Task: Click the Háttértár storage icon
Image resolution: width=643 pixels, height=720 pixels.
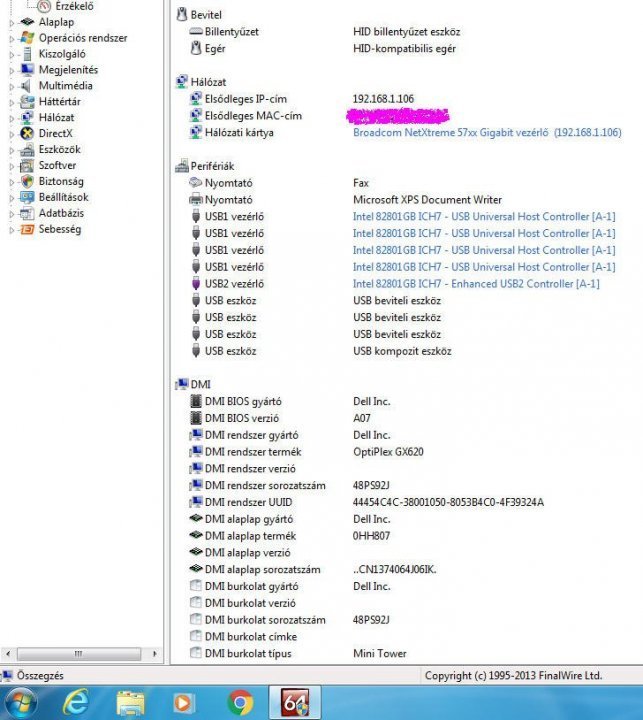Action: coord(28,101)
